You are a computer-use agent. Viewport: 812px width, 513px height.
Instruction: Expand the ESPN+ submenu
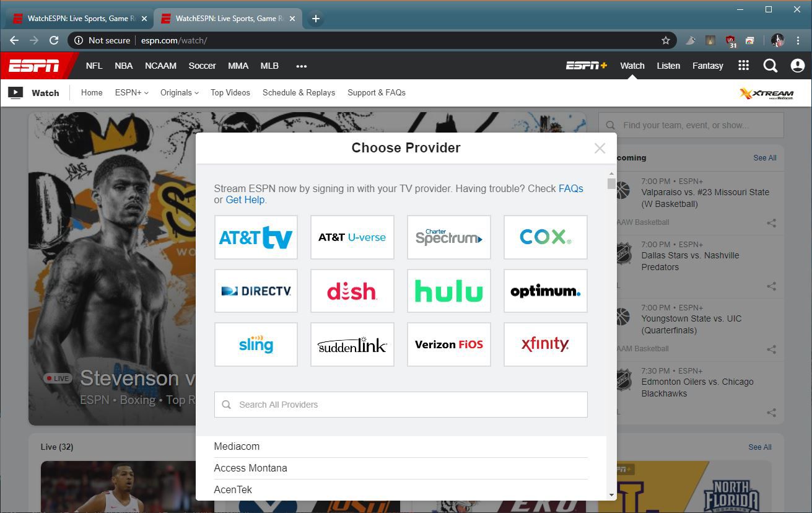(x=131, y=92)
